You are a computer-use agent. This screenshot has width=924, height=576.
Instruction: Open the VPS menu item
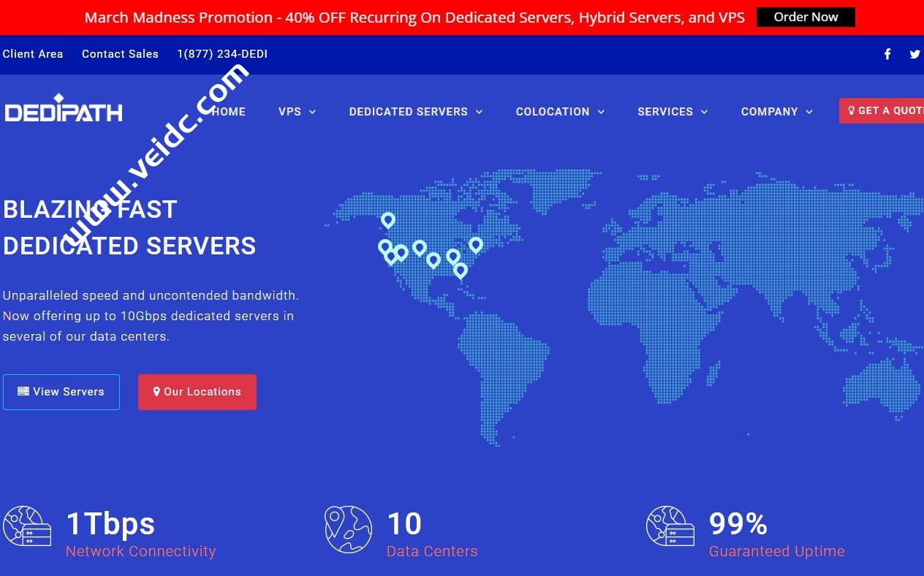[x=289, y=112]
